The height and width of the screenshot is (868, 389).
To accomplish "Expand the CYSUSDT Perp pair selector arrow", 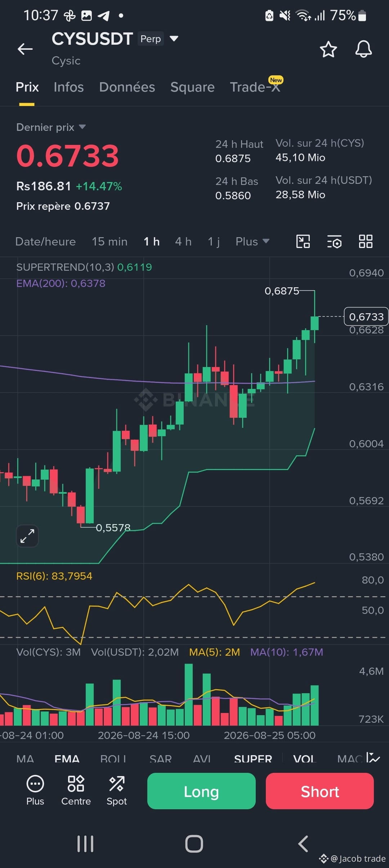I will tap(174, 39).
